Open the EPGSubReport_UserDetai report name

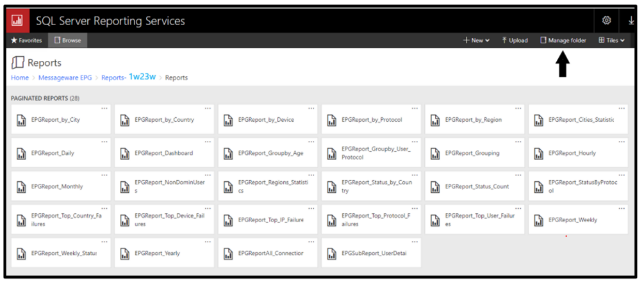click(x=374, y=254)
